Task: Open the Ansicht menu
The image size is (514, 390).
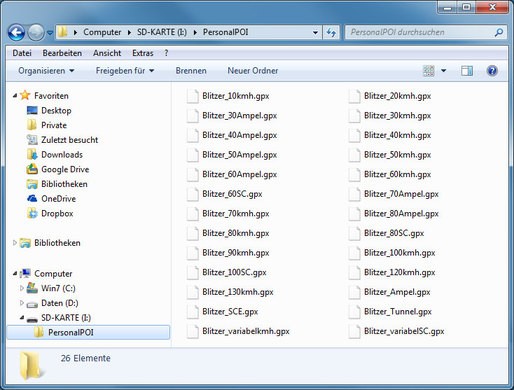Action: (107, 53)
